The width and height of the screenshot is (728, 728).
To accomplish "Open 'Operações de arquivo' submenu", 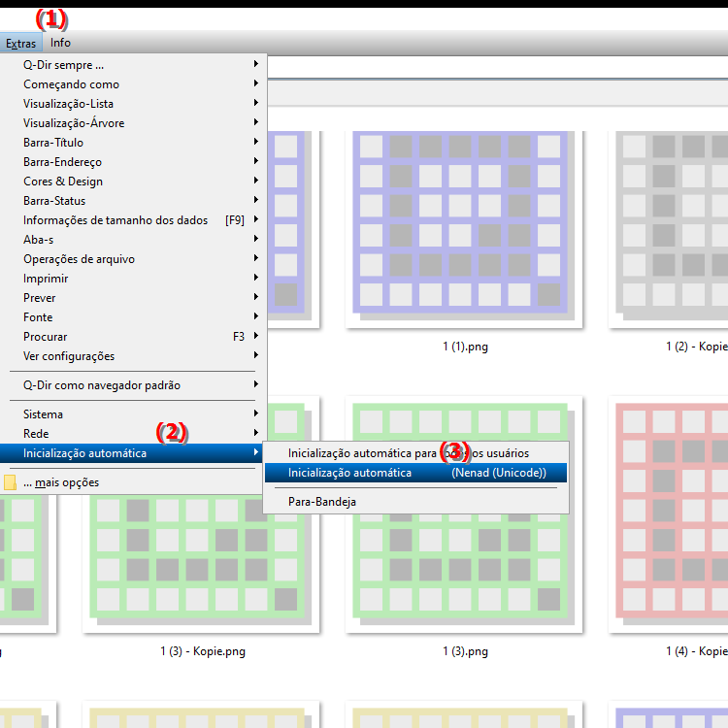I will [133, 259].
